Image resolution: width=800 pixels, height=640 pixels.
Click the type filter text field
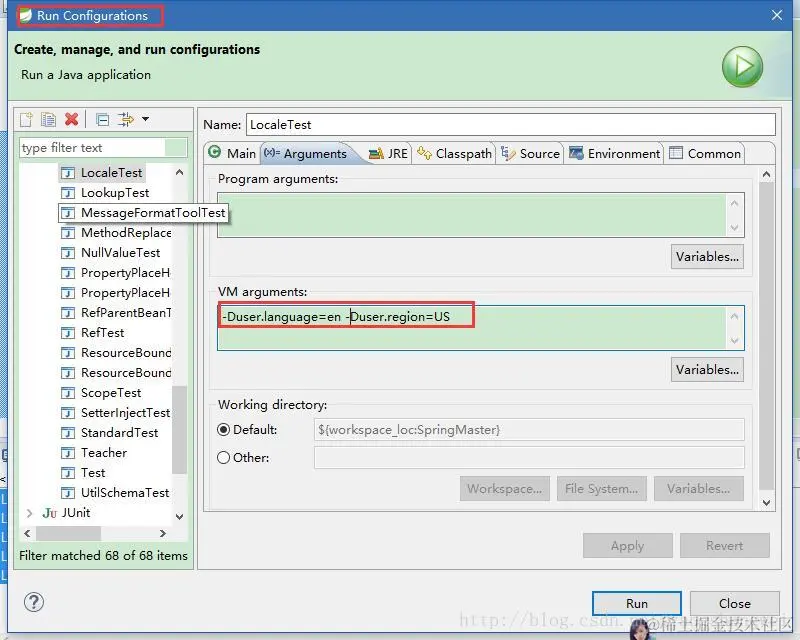point(103,147)
